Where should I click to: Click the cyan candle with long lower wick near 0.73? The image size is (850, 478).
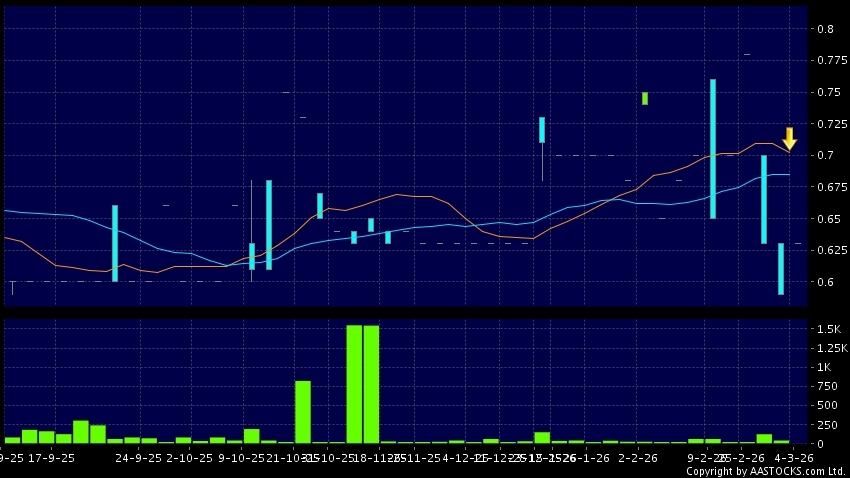point(542,130)
